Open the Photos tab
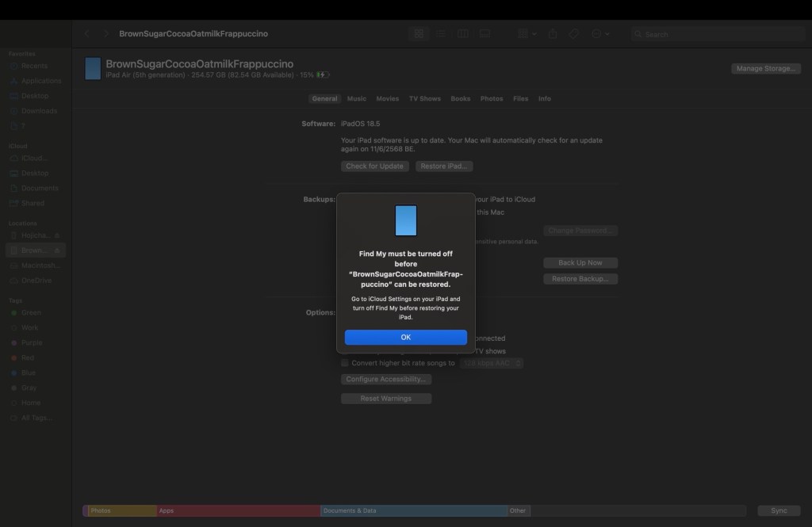 point(492,99)
